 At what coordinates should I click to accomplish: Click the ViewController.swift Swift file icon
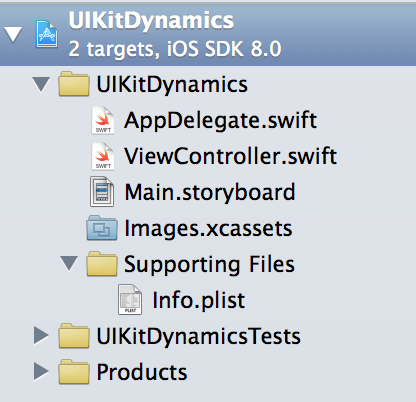coord(103,156)
